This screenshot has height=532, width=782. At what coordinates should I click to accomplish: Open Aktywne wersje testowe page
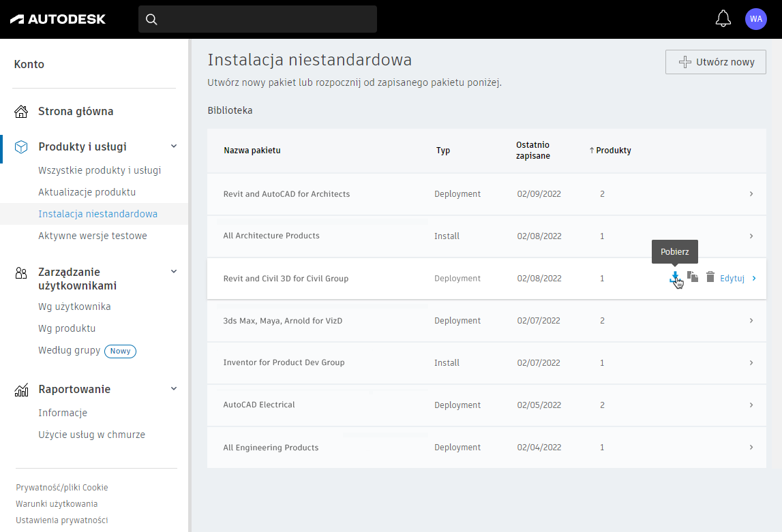[93, 236]
